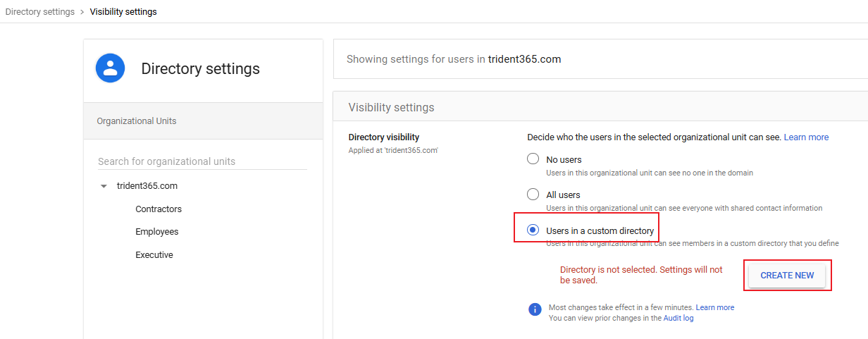868x339 pixels.
Task: Click the breadcrumb chevron separator
Action: (82, 12)
